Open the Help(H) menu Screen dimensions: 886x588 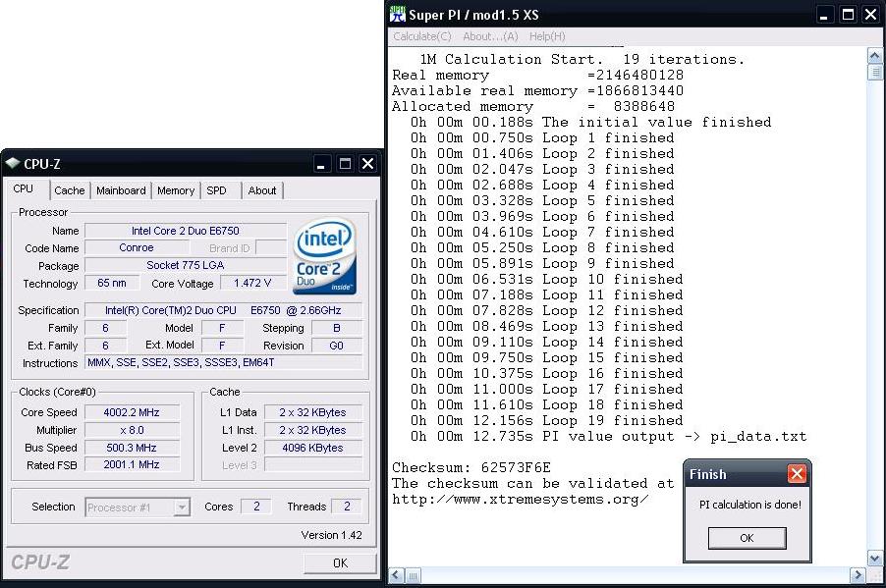pos(547,36)
